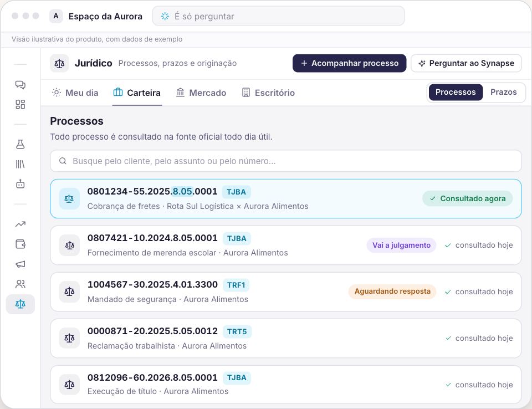532x409 pixels.
Task: Focus the 'É só perguntar' ask field
Action: pos(279,16)
